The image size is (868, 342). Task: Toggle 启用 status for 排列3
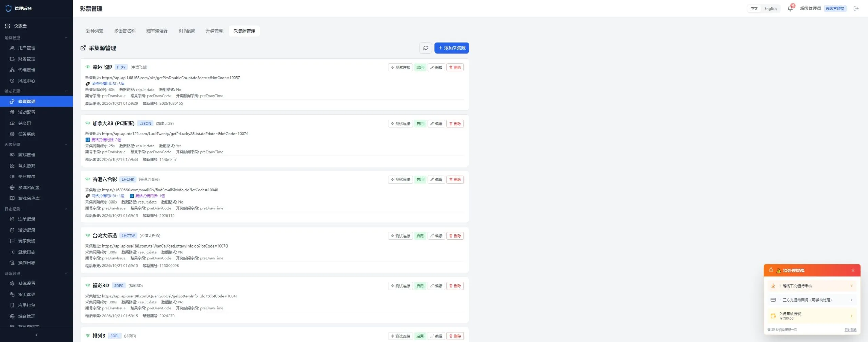(x=420, y=336)
